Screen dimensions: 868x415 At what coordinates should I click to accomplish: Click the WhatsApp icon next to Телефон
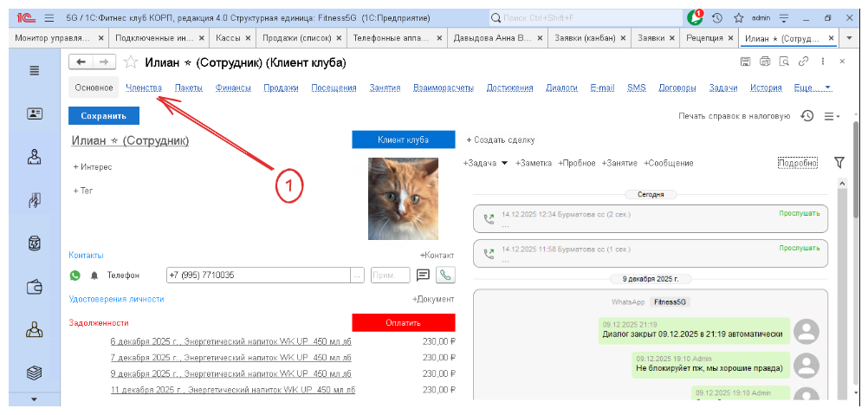pyautogui.click(x=75, y=276)
